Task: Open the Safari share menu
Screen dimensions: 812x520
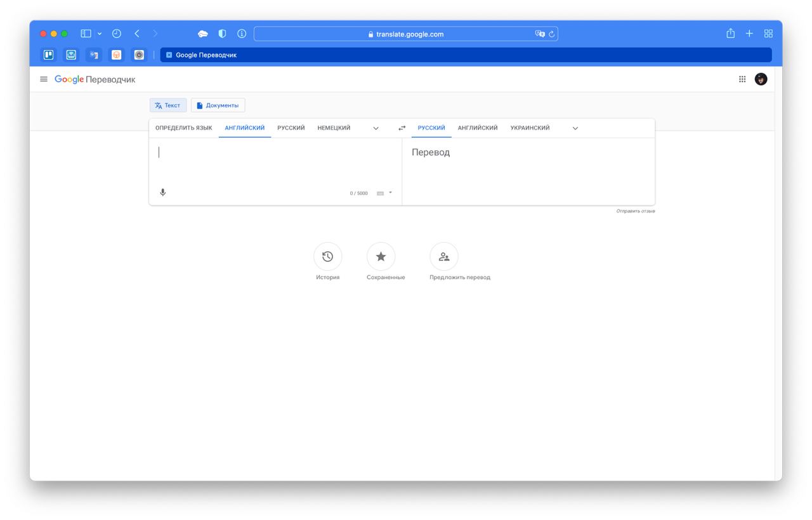Action: [731, 33]
